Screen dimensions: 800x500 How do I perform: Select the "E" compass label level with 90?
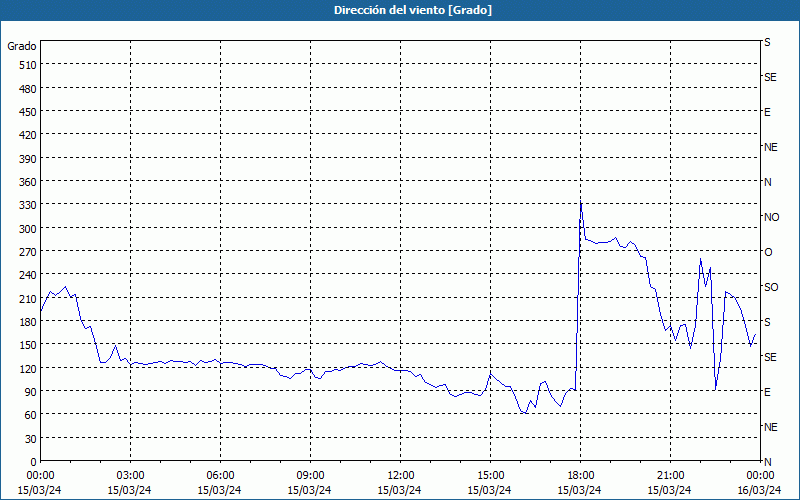pos(767,392)
